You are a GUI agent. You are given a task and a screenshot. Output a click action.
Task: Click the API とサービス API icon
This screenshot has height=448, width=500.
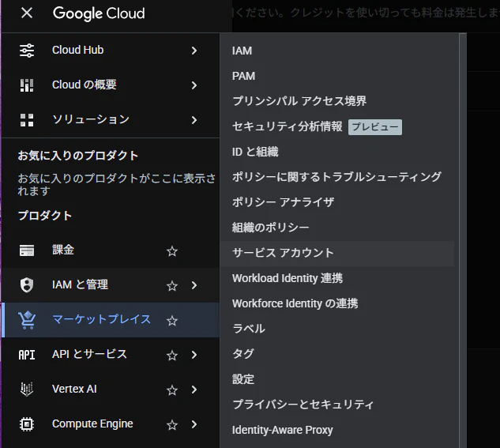27,355
